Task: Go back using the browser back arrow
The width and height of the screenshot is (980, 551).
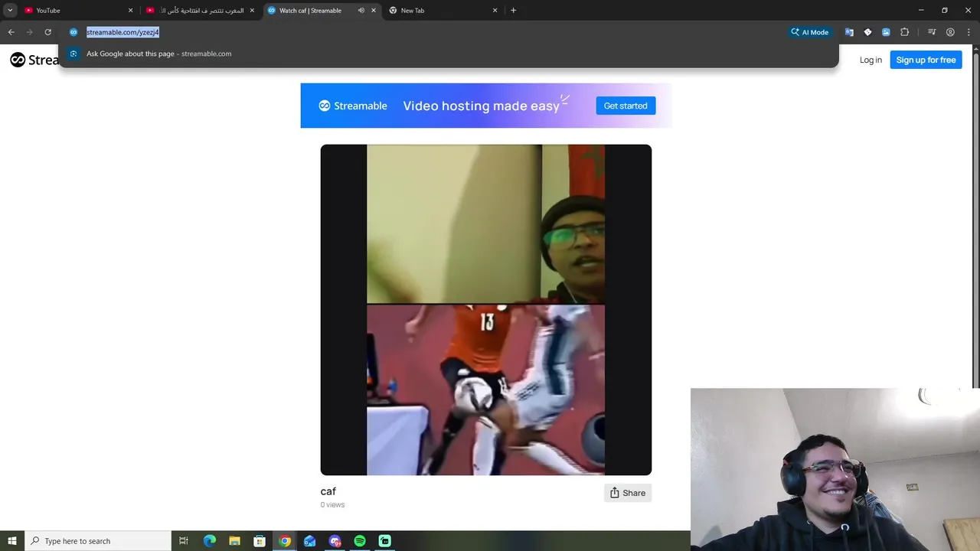Action: click(11, 32)
